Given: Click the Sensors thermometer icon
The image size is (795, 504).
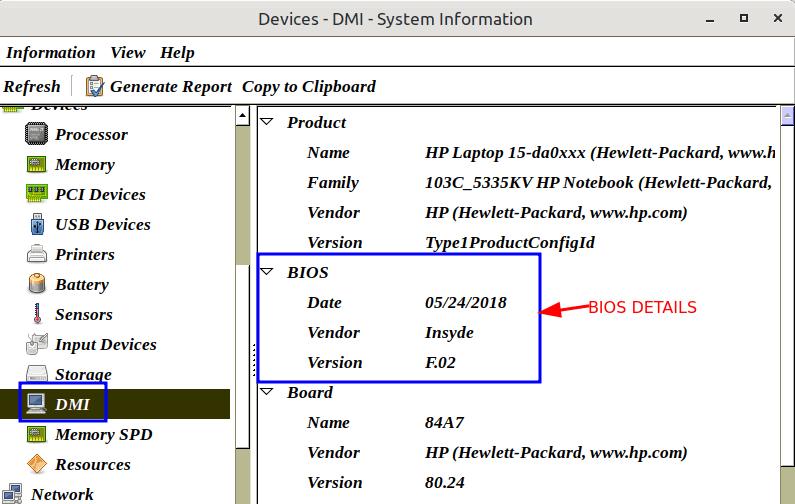Looking at the screenshot, I should pos(37,314).
